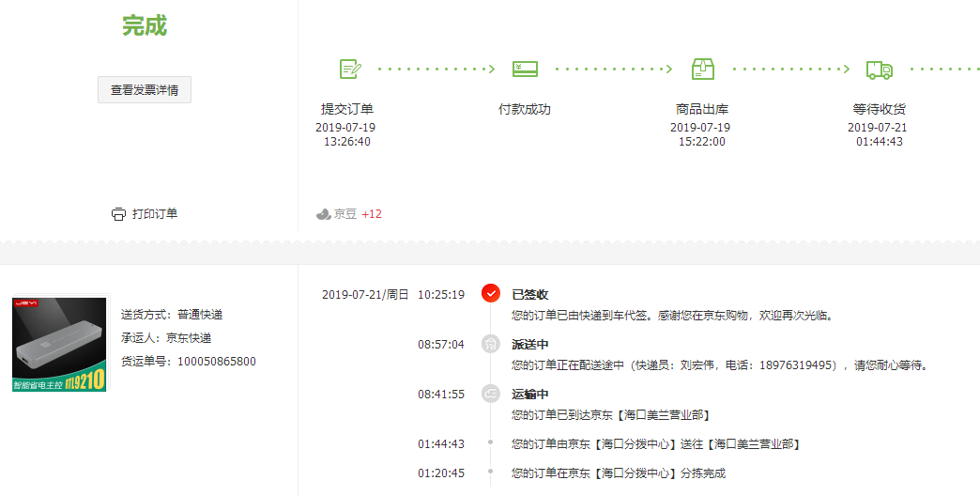Click the 付款成功 step label
The image size is (980, 496).
tap(525, 110)
